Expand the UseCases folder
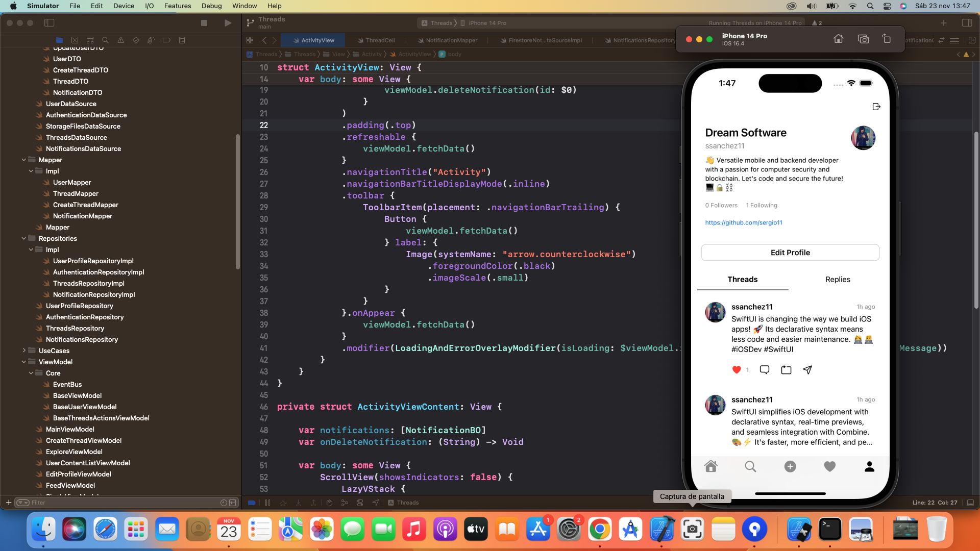 pos(24,350)
